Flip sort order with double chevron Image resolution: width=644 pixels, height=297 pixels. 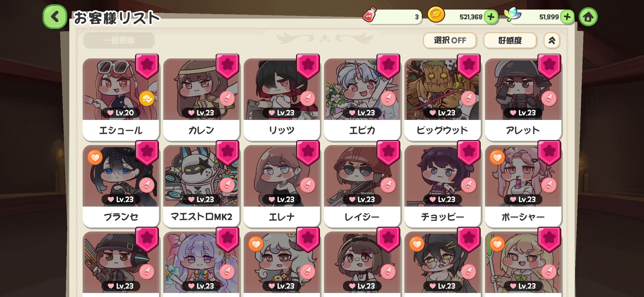(x=552, y=40)
